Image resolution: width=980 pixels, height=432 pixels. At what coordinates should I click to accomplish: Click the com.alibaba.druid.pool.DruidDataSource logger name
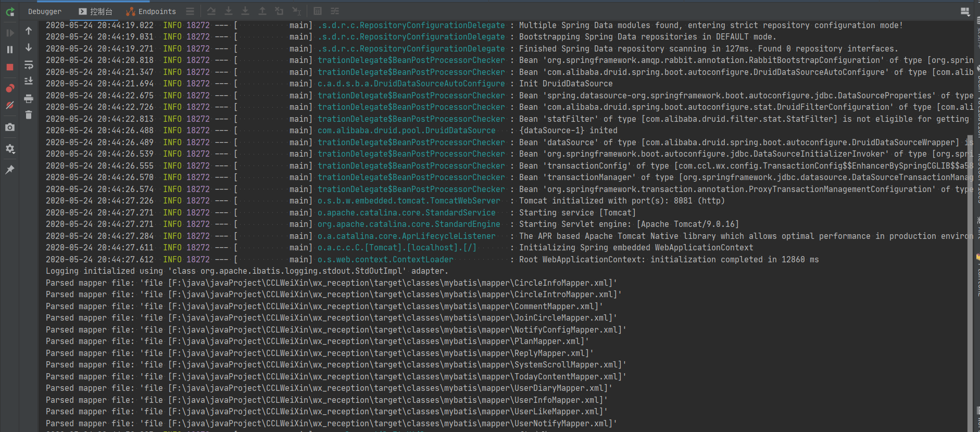coord(407,131)
